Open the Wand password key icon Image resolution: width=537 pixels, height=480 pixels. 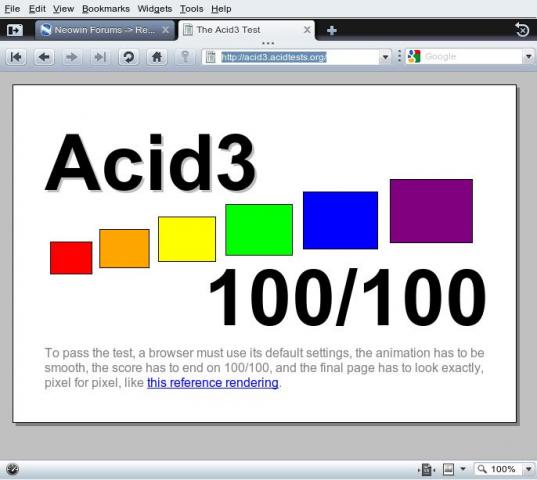[x=185, y=57]
